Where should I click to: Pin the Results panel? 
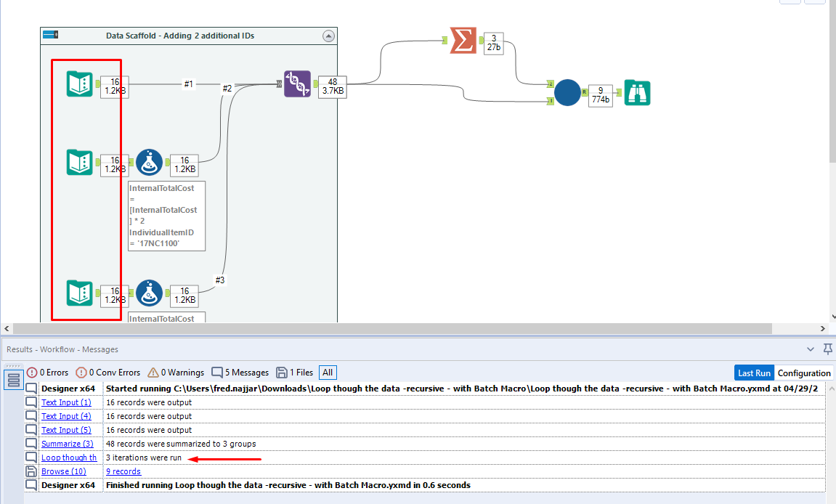click(x=827, y=349)
